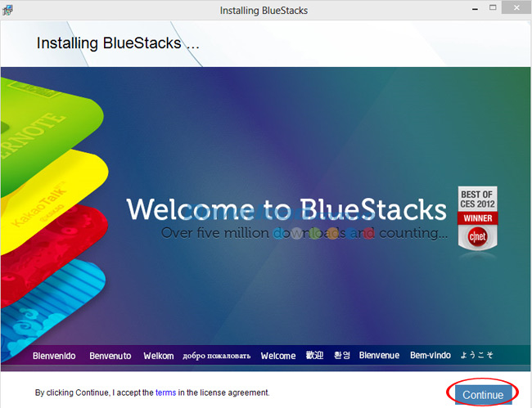The height and width of the screenshot is (408, 532).
Task: Click the 'ようこそ' greeting text
Action: [476, 355]
